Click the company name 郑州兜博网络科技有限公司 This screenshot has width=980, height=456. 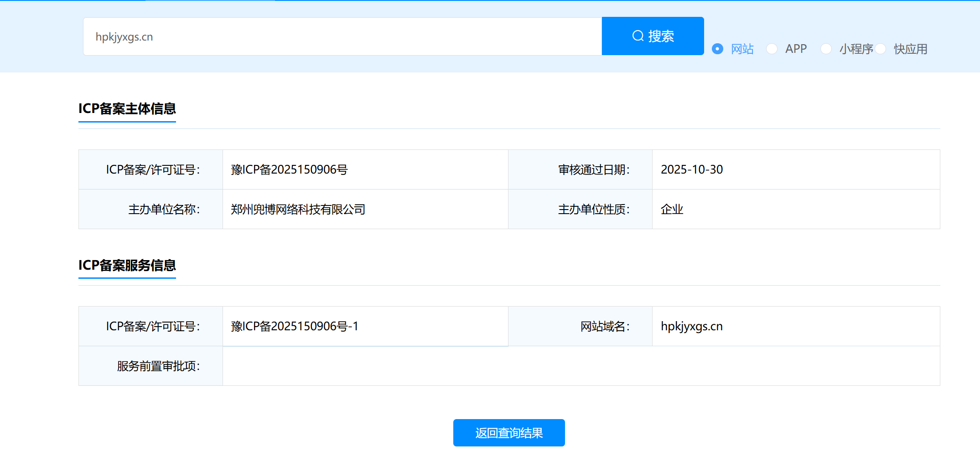tap(298, 209)
